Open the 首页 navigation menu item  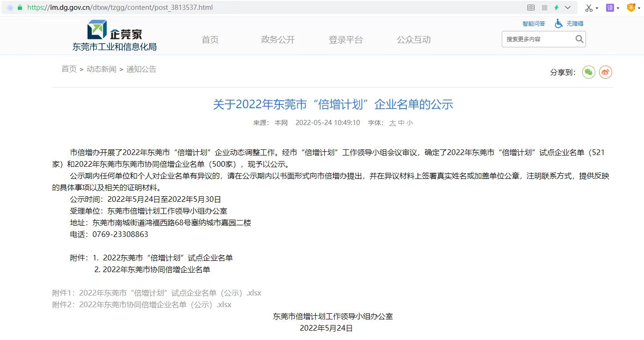[x=210, y=40]
